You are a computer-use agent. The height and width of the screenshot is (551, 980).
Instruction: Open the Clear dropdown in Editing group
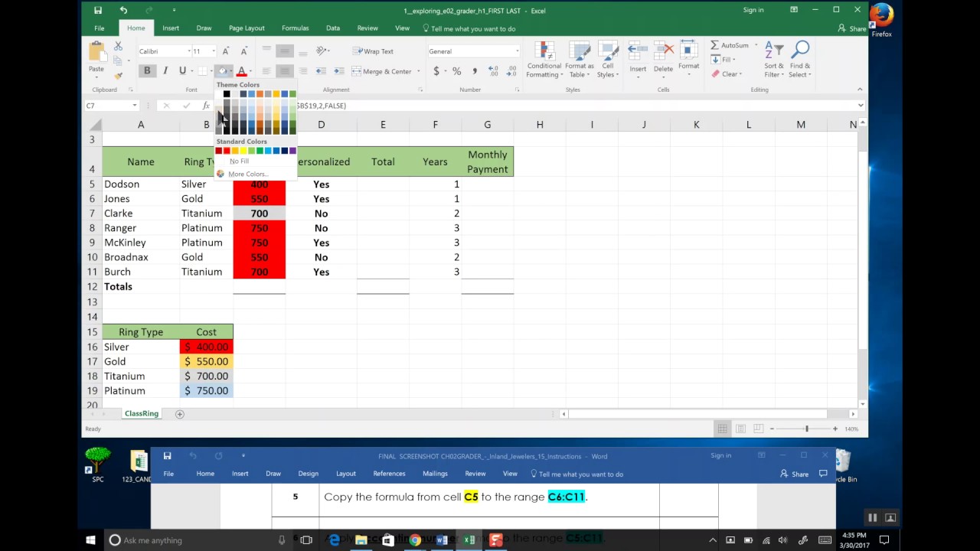pos(726,74)
